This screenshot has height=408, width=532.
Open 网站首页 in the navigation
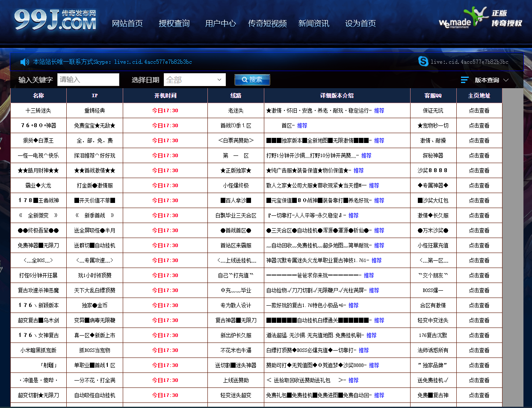[127, 24]
